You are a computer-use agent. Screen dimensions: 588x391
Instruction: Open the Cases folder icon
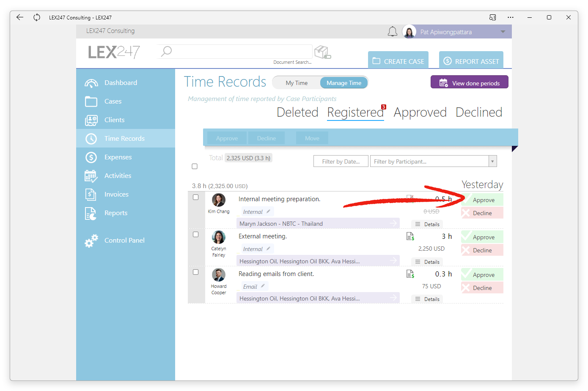pos(91,101)
